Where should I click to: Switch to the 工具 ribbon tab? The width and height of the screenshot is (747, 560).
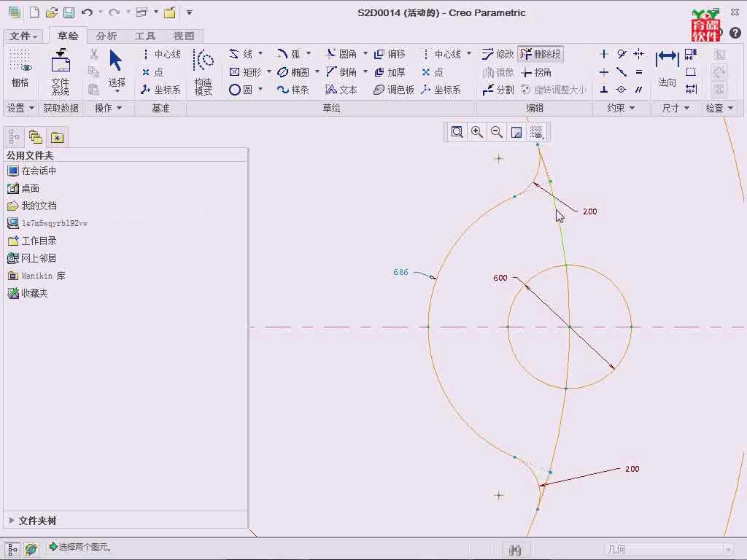click(145, 36)
